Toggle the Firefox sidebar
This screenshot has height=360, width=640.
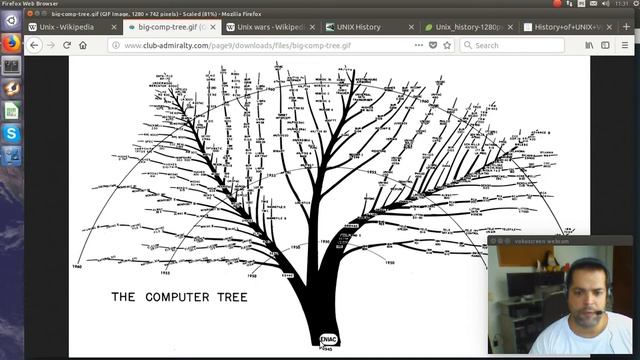[x=605, y=45]
